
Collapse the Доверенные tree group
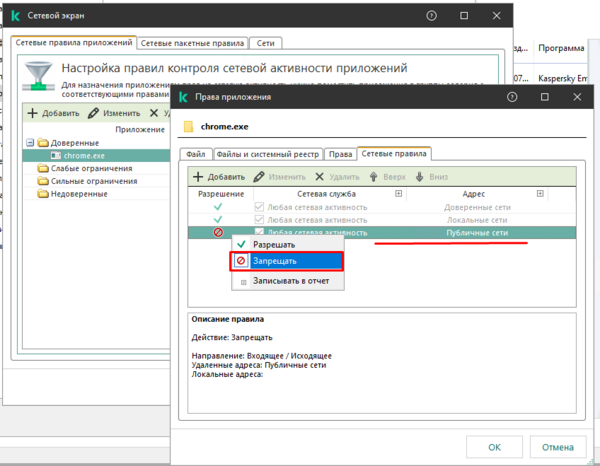pos(30,142)
